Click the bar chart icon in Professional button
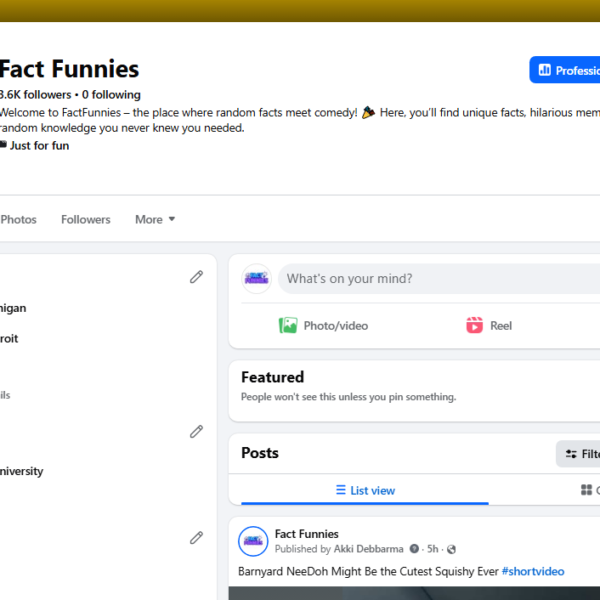Screen dimensions: 600x600 544,70
